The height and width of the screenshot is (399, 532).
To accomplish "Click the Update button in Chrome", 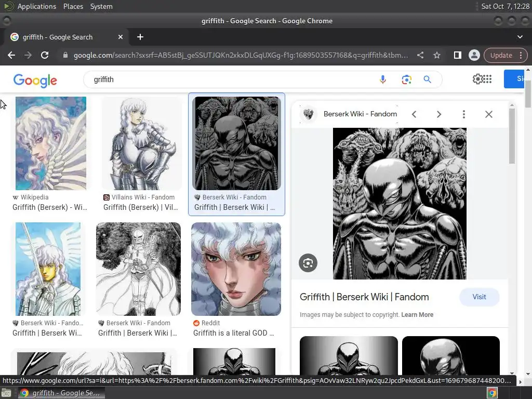I will click(x=501, y=55).
